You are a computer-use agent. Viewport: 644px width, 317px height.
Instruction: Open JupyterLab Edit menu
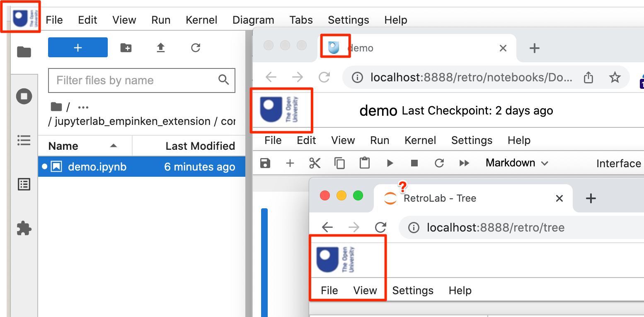tap(88, 20)
